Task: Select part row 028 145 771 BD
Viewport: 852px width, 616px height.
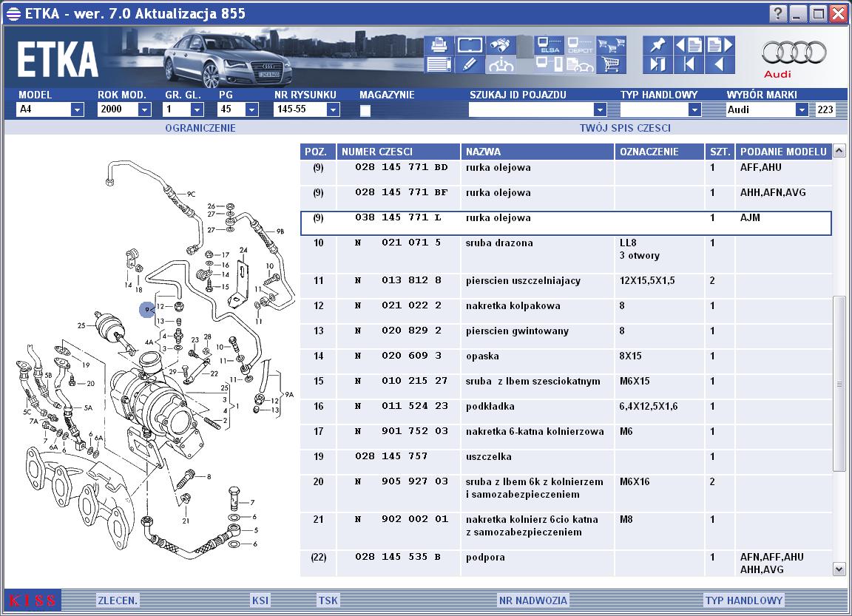Action: point(566,173)
